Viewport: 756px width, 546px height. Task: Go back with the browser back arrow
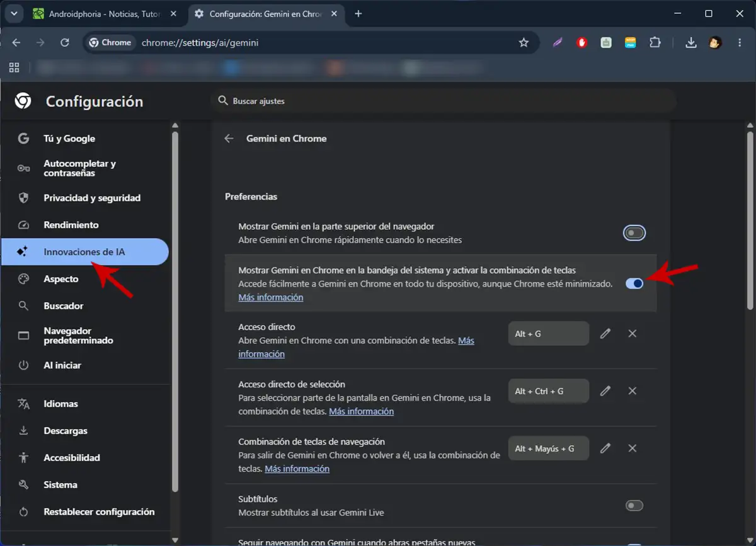(x=16, y=43)
